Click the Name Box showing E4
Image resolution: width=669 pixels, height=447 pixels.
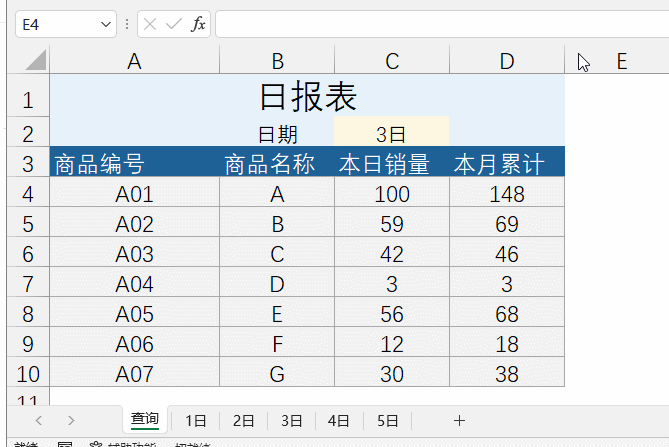[66, 24]
